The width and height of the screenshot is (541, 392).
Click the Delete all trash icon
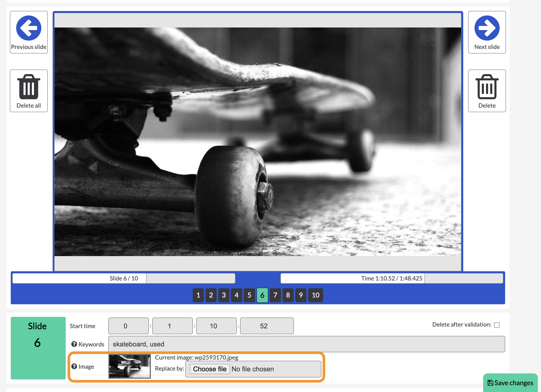coord(29,87)
